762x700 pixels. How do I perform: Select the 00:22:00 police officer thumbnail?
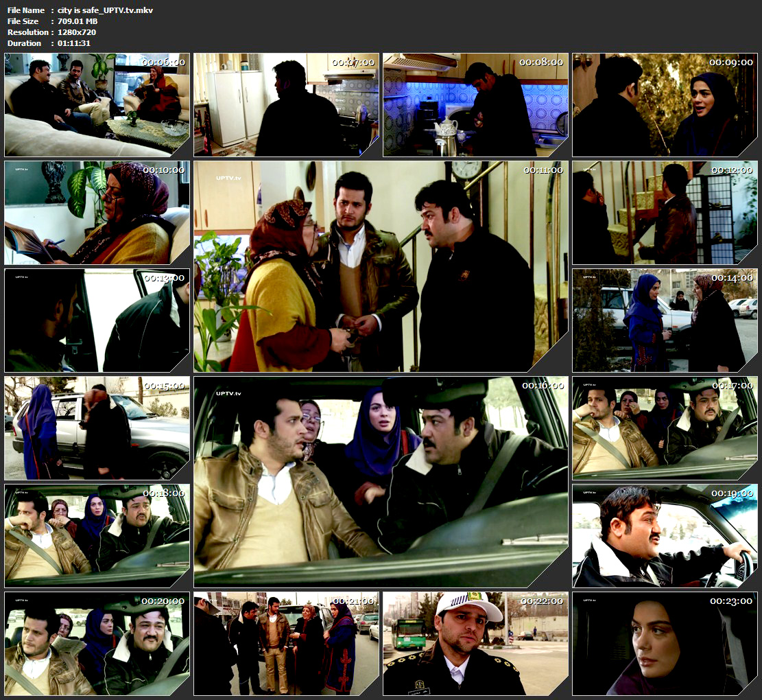pos(475,644)
